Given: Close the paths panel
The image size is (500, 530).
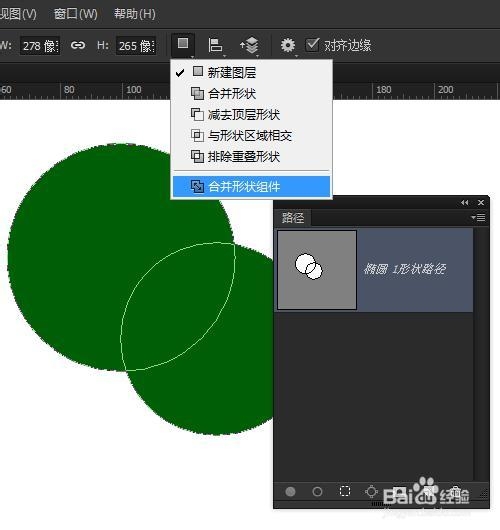Looking at the screenshot, I should 481,202.
